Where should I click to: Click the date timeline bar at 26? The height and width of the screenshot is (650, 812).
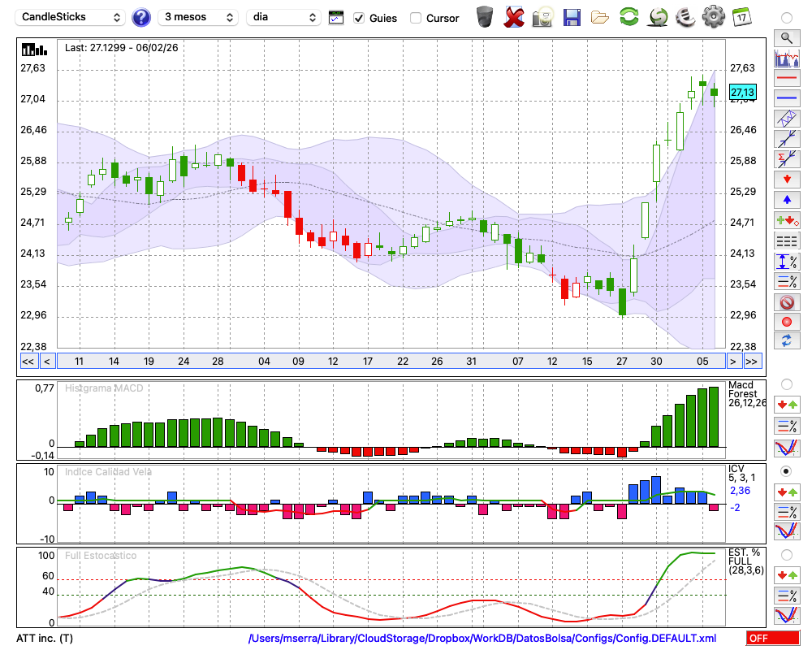[x=437, y=362]
